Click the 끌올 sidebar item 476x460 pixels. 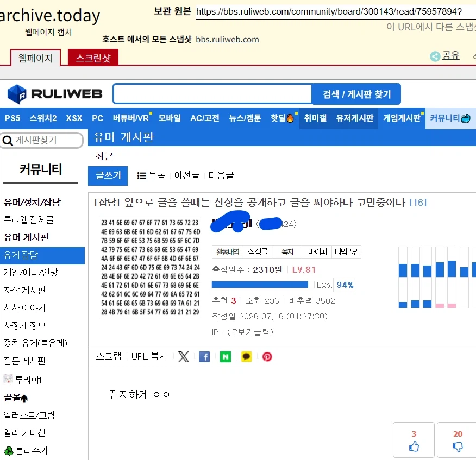click(x=15, y=397)
